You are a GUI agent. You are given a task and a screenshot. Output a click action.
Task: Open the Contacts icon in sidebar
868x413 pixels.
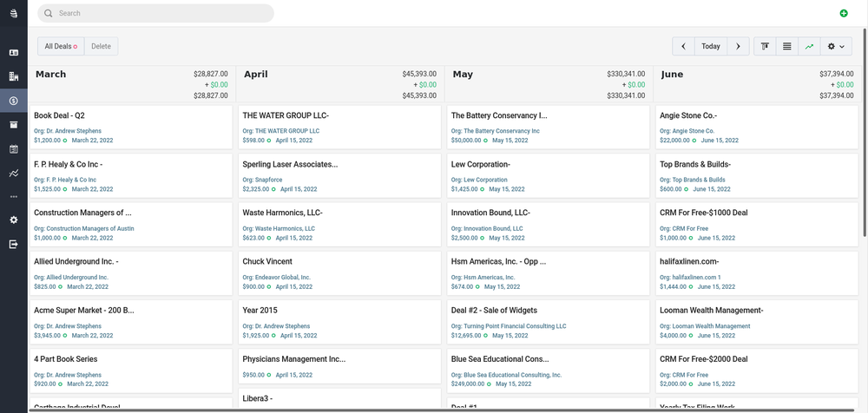coord(14,53)
